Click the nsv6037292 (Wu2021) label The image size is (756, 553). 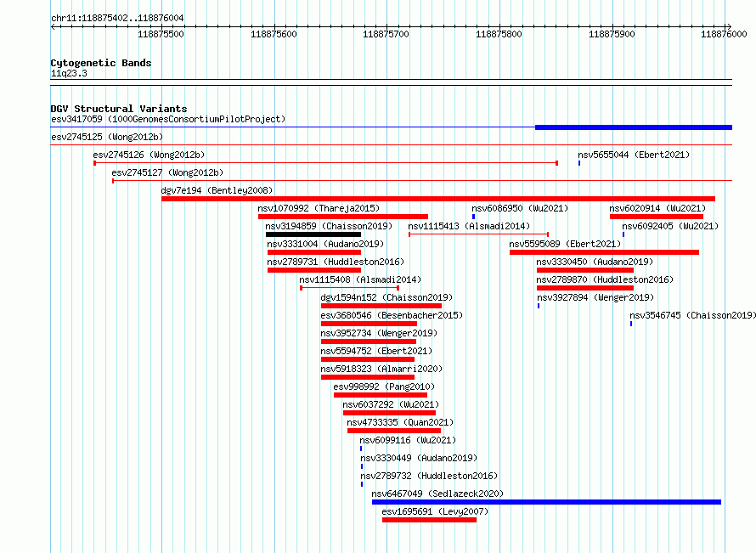(391, 404)
